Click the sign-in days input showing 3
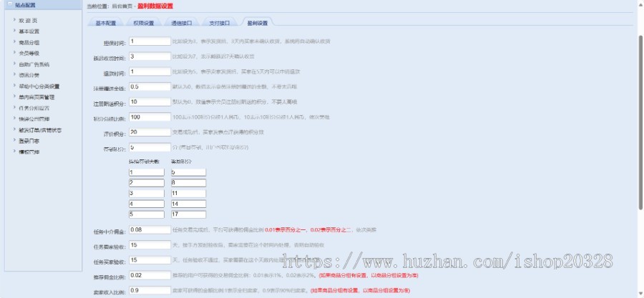The width and height of the screenshot is (644, 298). coord(147,194)
